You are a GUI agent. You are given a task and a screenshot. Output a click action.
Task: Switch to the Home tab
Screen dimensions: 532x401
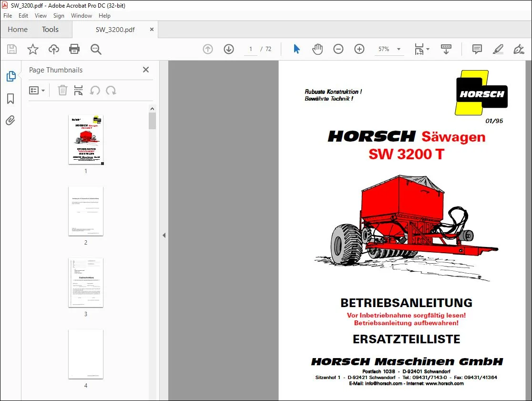click(x=18, y=30)
